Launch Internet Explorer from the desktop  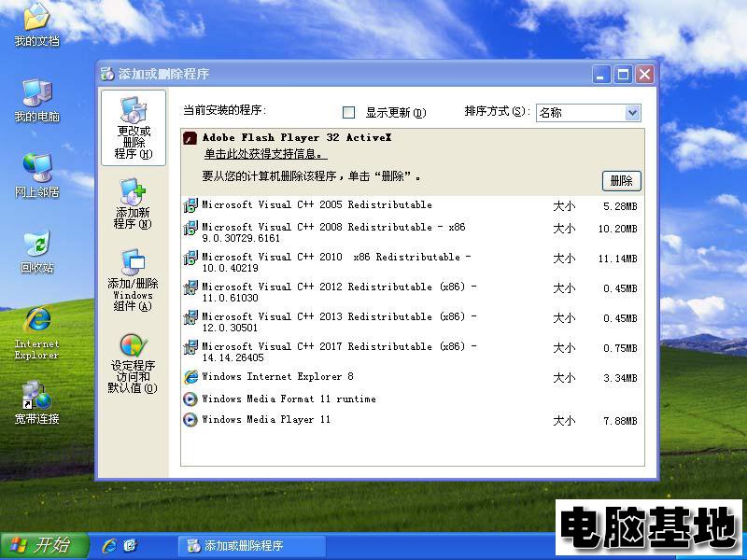click(x=36, y=333)
